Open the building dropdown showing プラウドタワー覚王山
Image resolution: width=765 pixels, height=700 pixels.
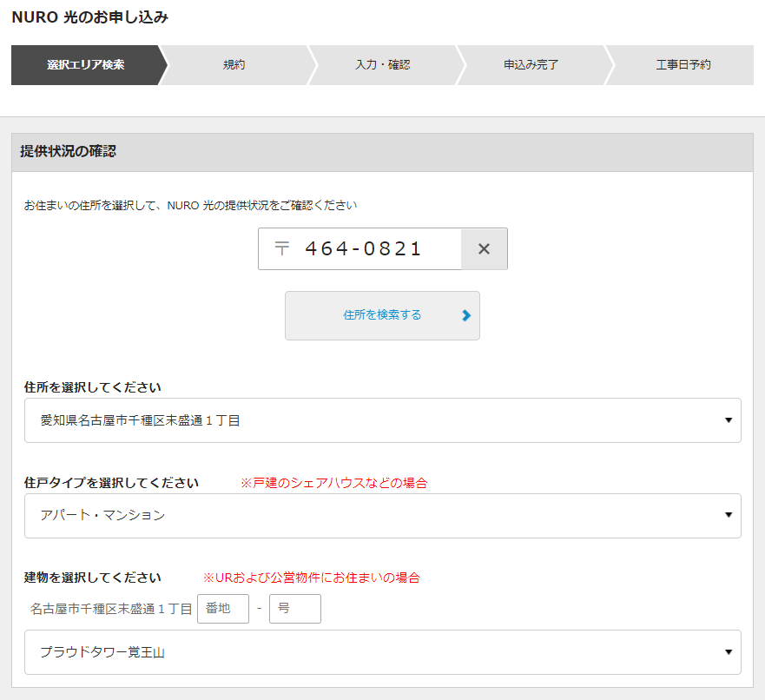click(x=382, y=652)
